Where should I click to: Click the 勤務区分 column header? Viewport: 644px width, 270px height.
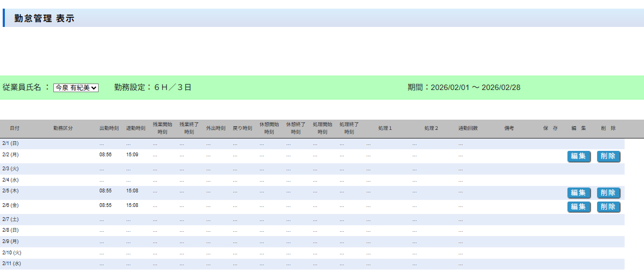[x=63, y=129]
